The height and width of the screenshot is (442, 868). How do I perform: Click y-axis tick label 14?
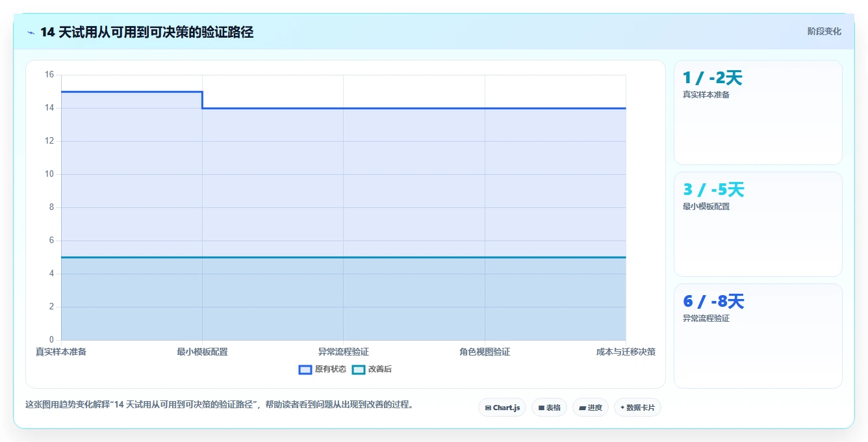(x=49, y=108)
